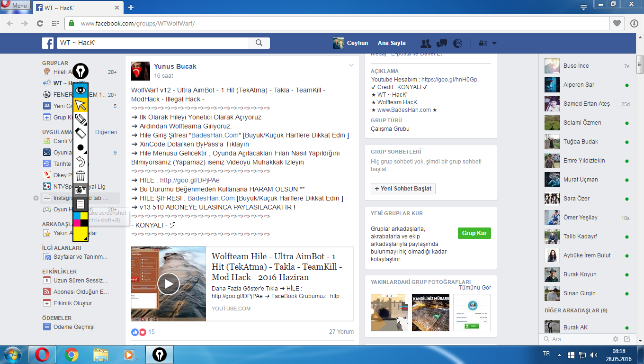Open the Windows Start button
The width and height of the screenshot is (644, 364).
coord(14,354)
